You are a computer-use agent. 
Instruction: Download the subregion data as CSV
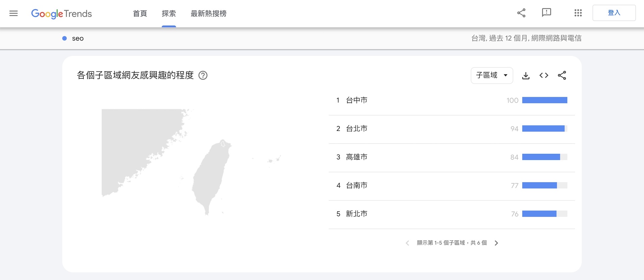tap(526, 75)
